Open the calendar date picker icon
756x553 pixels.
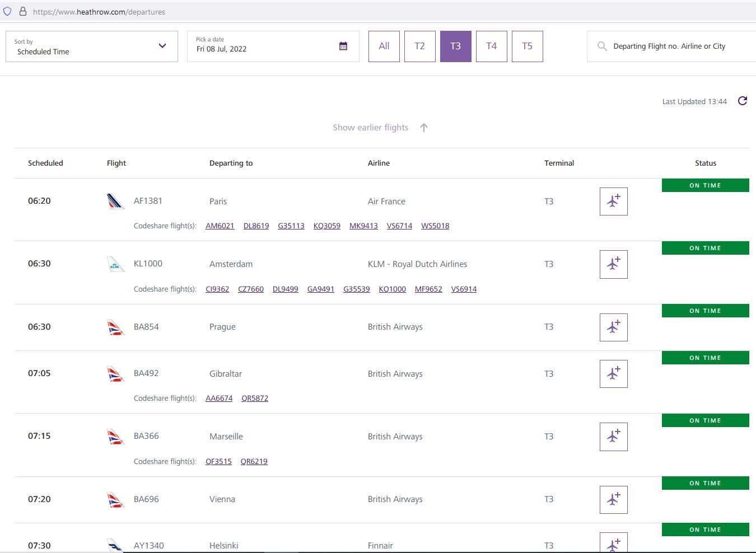[343, 46]
